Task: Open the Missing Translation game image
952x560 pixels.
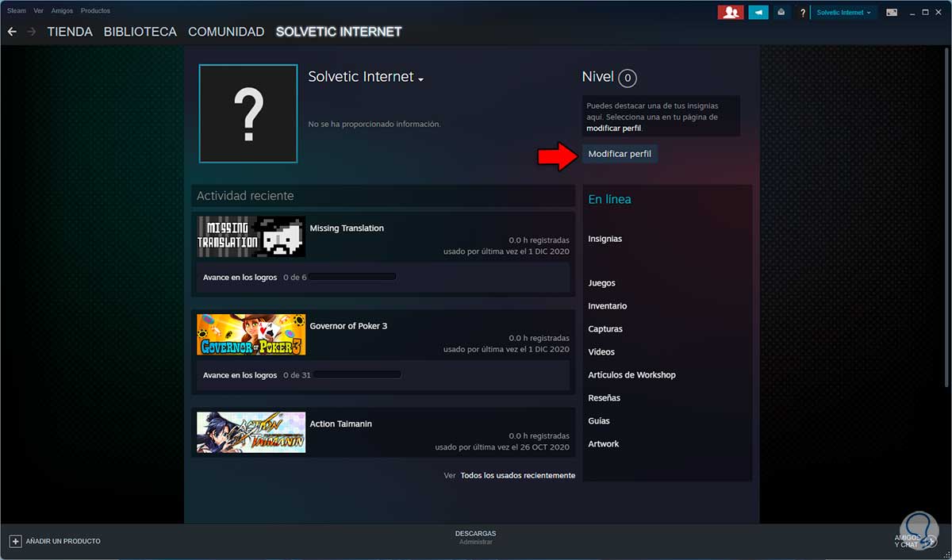Action: [x=251, y=236]
